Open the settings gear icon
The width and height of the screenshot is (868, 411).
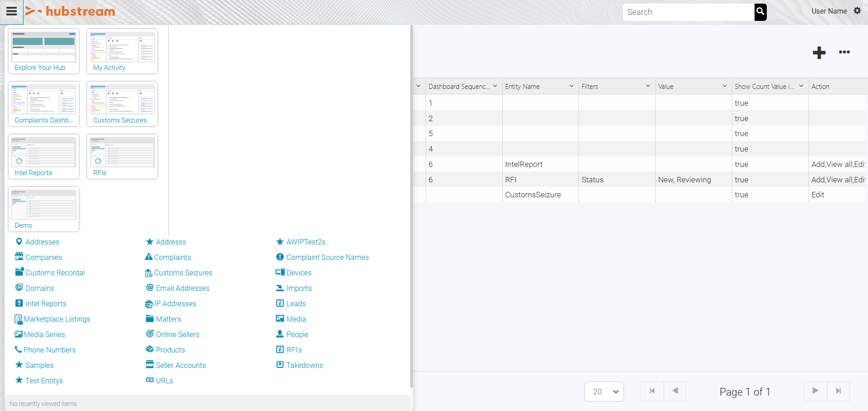pyautogui.click(x=857, y=11)
